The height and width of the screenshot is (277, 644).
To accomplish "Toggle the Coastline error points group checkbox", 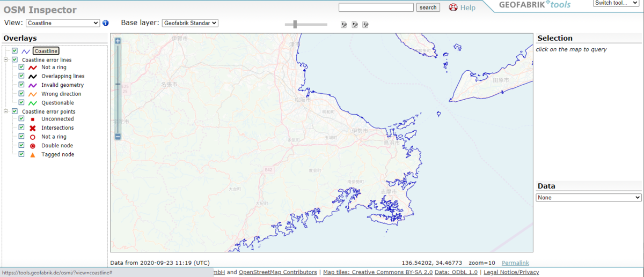I will click(x=15, y=111).
